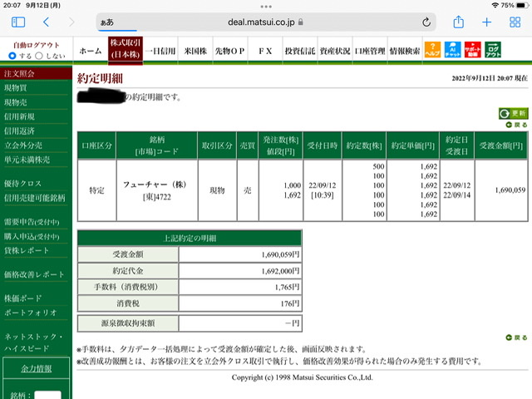Show the tab overview grid icon
This screenshot has height=399, width=532.
[515, 22]
